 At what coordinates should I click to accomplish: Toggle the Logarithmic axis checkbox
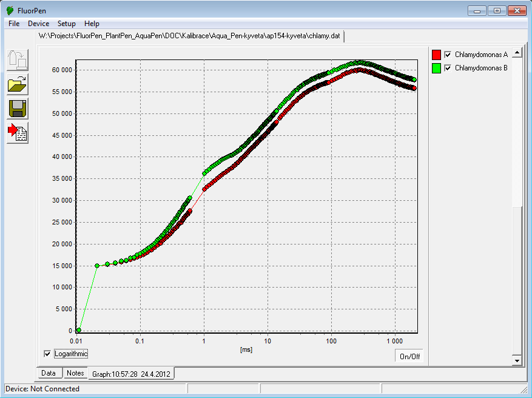click(x=47, y=354)
